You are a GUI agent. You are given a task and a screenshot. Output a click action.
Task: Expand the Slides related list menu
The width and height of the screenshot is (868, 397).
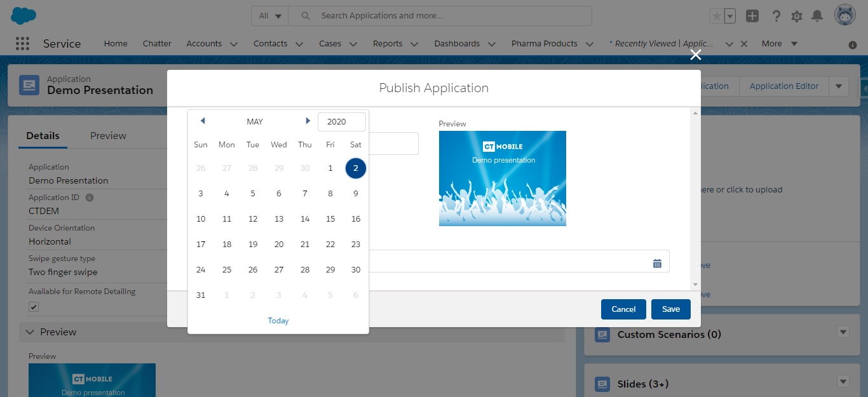click(x=843, y=381)
